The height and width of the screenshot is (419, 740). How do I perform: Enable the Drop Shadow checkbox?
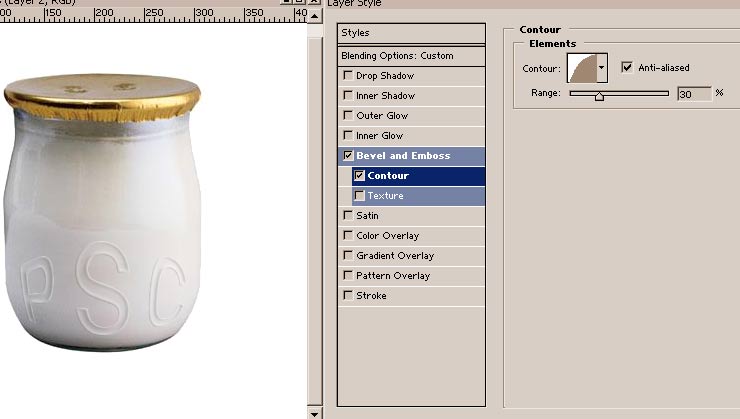tap(348, 75)
